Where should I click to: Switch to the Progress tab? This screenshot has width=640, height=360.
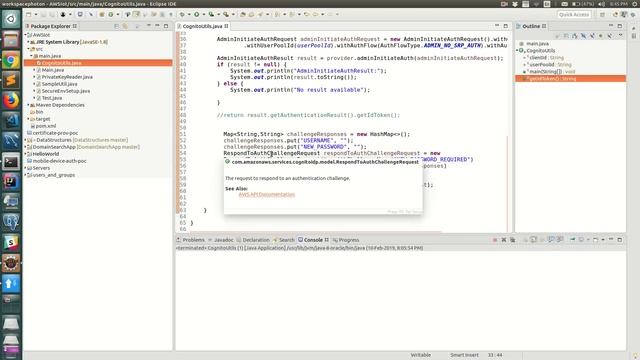346,240
